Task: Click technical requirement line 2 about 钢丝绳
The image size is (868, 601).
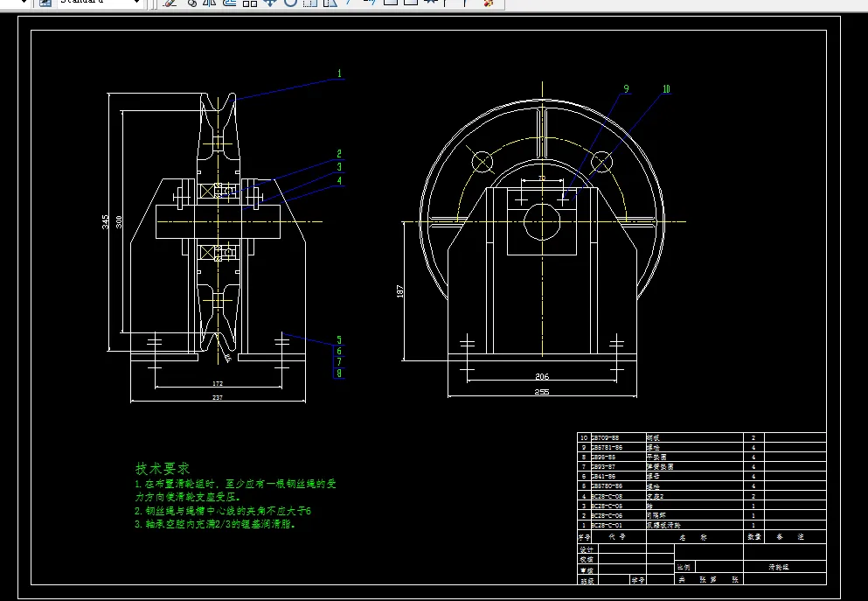Action: click(x=223, y=511)
